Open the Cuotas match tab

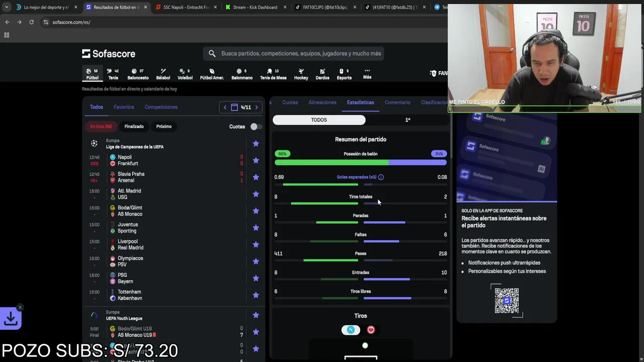(290, 103)
